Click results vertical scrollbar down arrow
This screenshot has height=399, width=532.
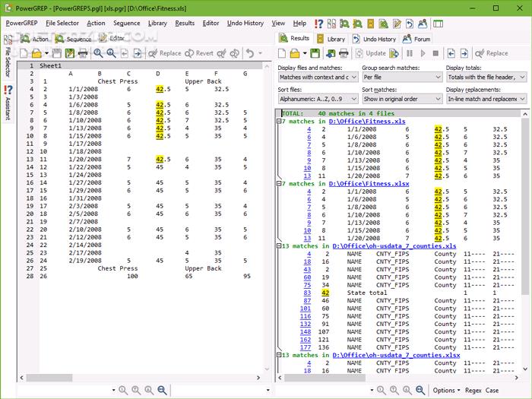coord(525,369)
